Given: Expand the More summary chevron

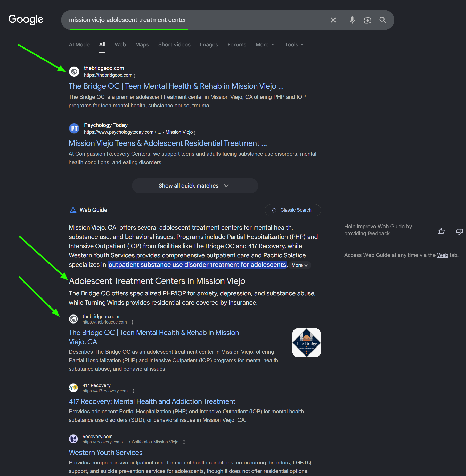Looking at the screenshot, I should (300, 265).
